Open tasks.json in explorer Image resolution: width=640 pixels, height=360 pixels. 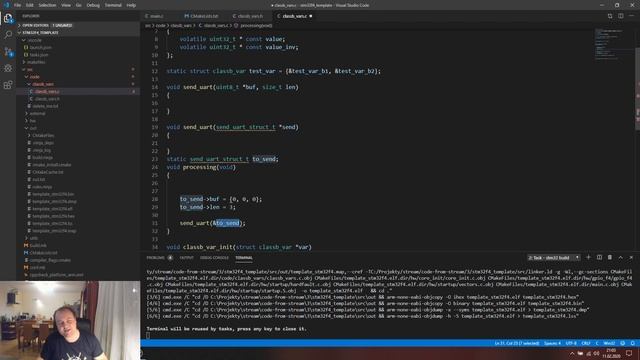pos(78,55)
